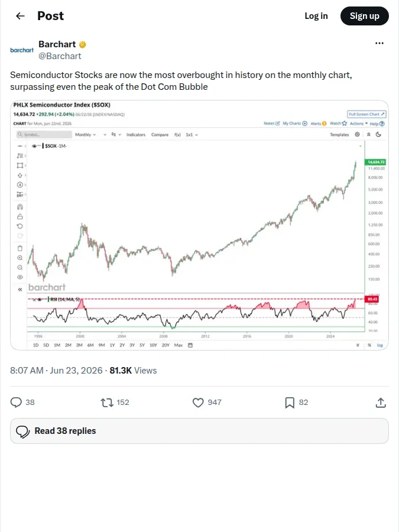Open the Log in page
The width and height of the screenshot is (399, 532).
pos(316,16)
